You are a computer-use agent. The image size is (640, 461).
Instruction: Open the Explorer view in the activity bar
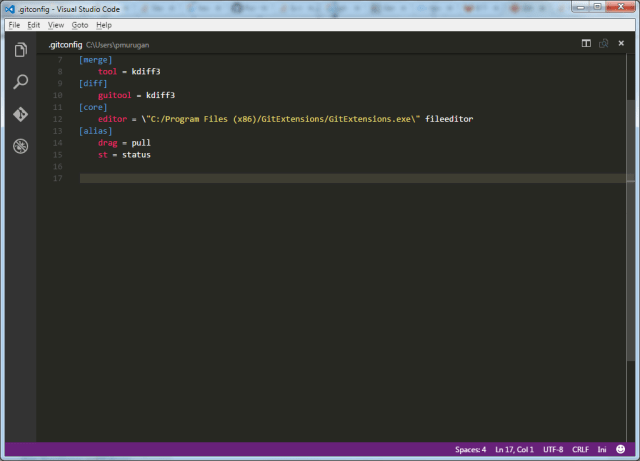point(20,50)
